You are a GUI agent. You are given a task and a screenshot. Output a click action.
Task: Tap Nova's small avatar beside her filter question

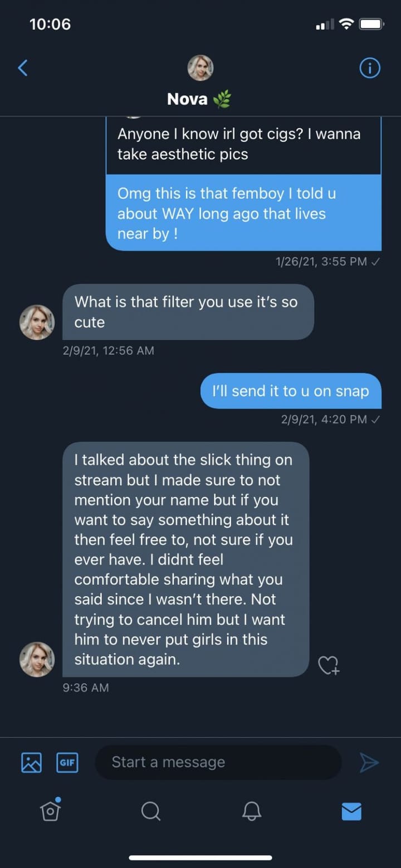click(37, 322)
